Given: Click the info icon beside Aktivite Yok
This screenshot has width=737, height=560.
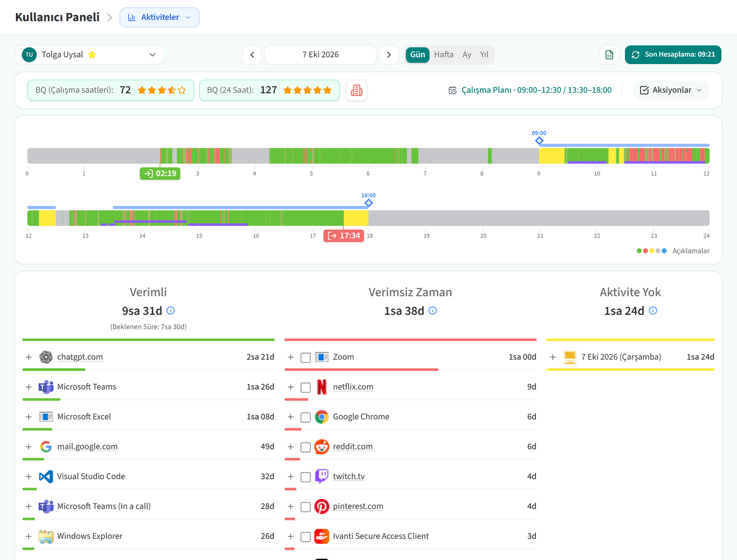Looking at the screenshot, I should 653,311.
